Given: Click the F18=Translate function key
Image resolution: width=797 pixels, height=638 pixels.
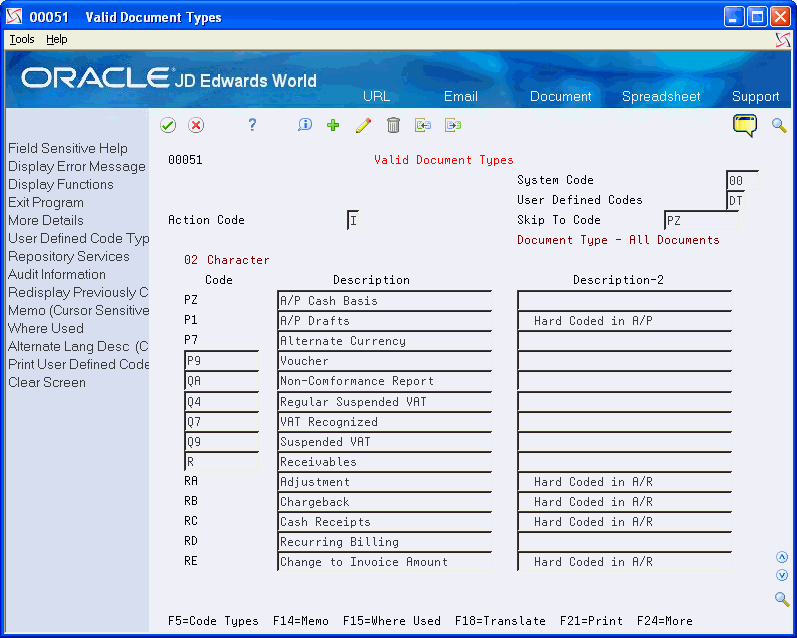Looking at the screenshot, I should pos(500,621).
